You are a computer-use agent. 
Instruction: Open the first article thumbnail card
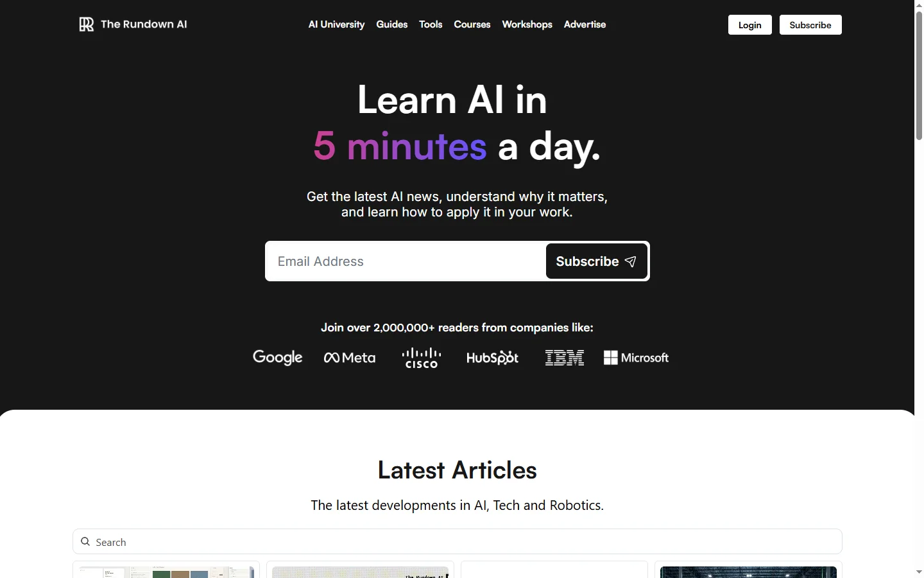(166, 570)
